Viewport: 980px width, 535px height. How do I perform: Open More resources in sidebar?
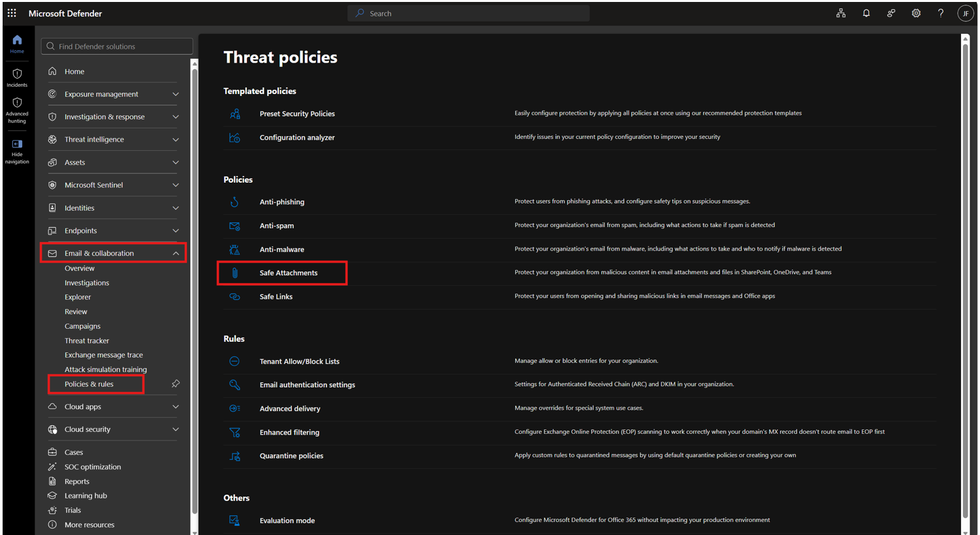[89, 525]
